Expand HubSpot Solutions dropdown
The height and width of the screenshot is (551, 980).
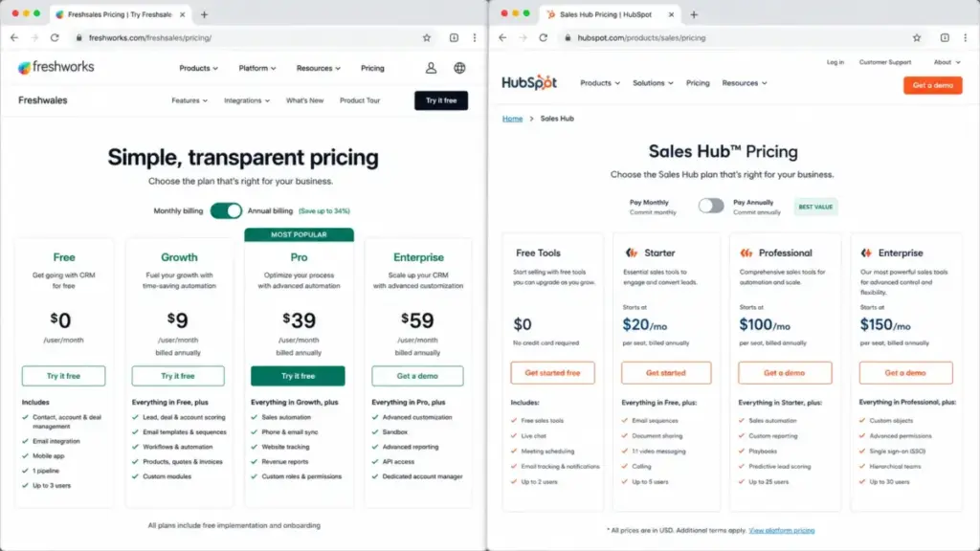pos(653,83)
